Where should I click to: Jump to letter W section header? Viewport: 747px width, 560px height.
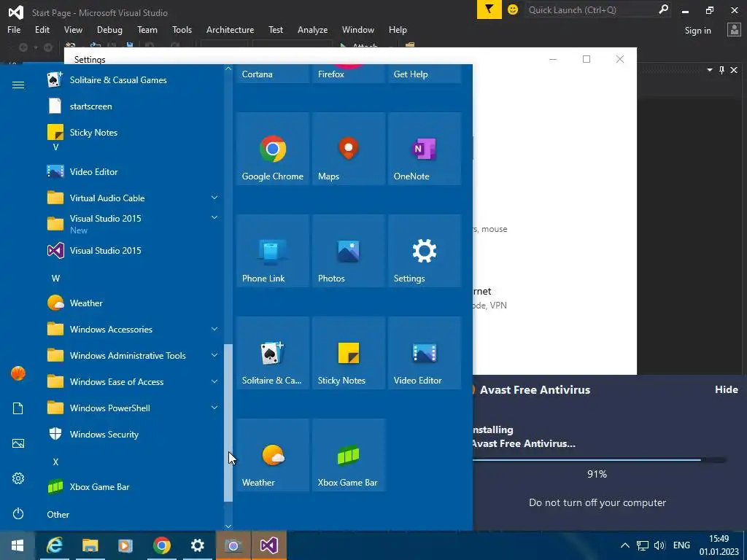(x=55, y=278)
